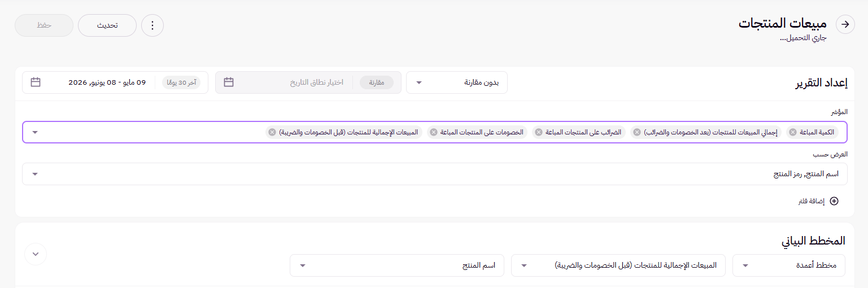
Task: Open the three-dot more options menu
Action: (152, 25)
